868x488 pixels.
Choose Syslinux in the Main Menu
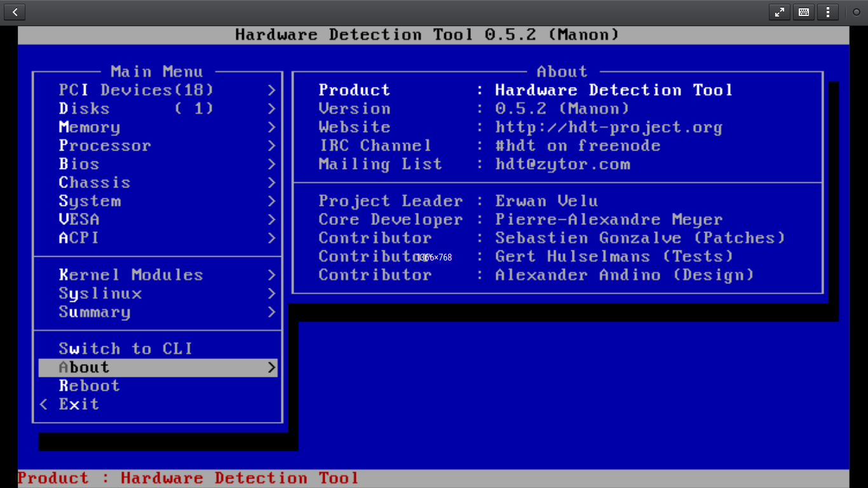coord(100,294)
